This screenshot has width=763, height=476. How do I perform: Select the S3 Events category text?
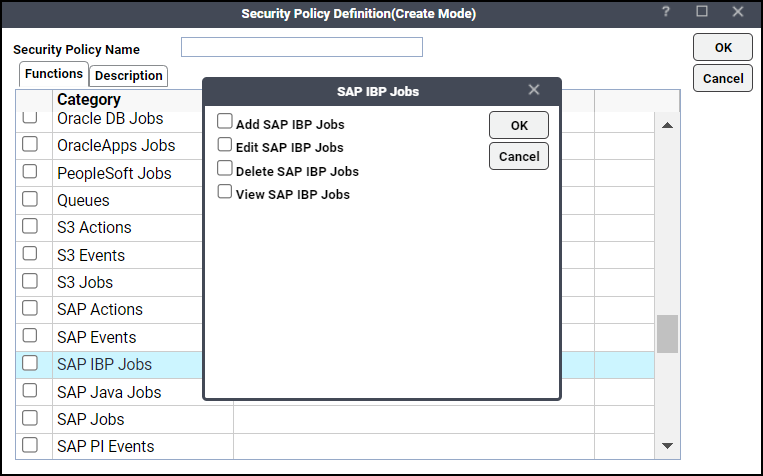(x=91, y=255)
